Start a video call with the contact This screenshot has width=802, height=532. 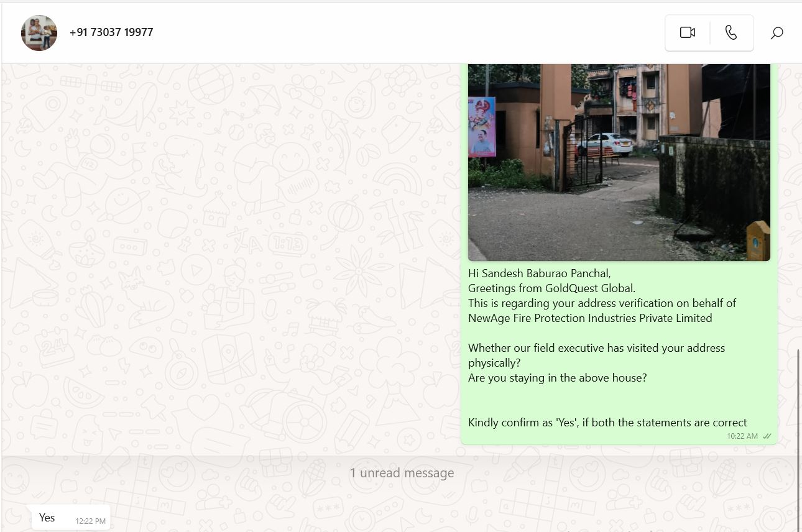pos(687,33)
